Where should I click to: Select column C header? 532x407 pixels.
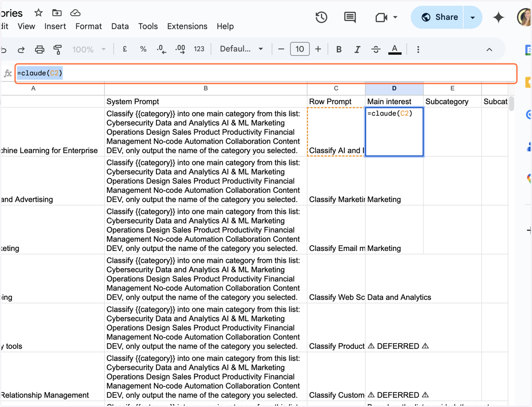pyautogui.click(x=336, y=88)
